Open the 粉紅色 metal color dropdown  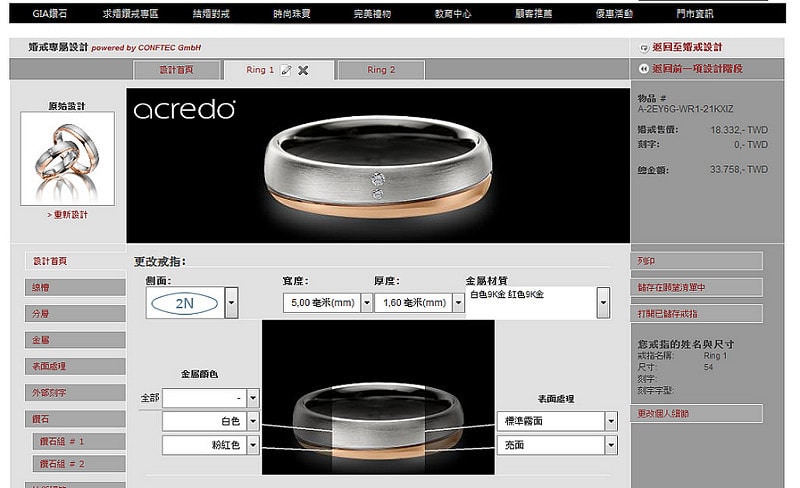254,446
